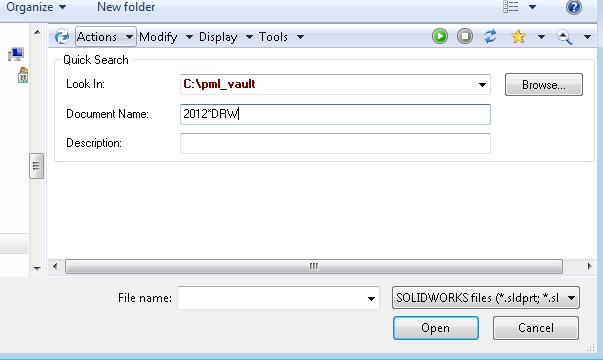Expand the magnifier search dropdown arrow
This screenshot has width=603, height=360.
click(x=587, y=37)
